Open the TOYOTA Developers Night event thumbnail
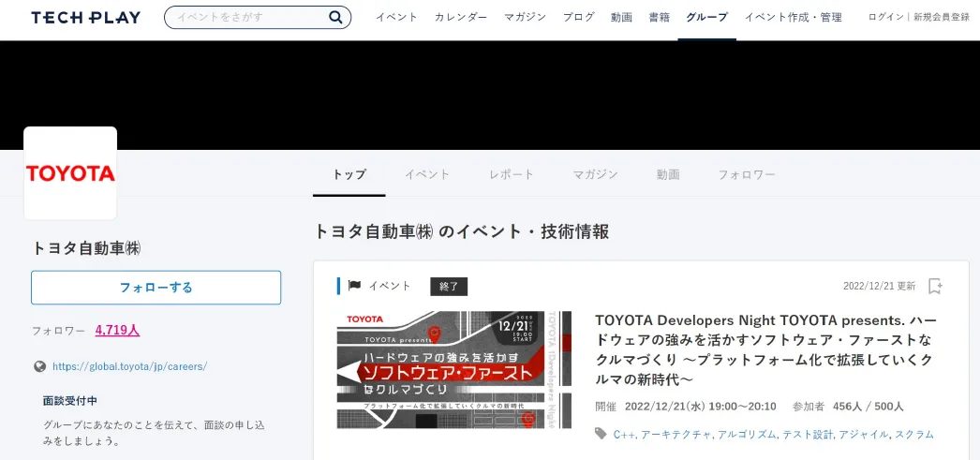This screenshot has height=460, width=980. 453,370
